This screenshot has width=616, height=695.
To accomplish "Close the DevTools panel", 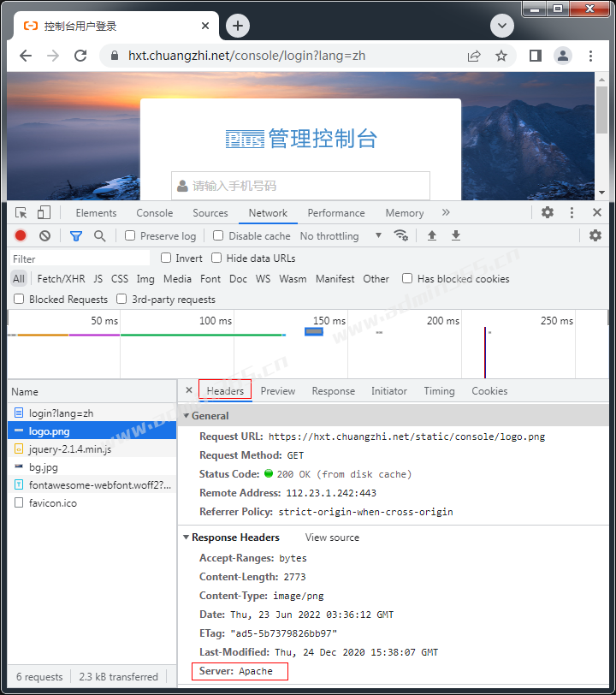I will 597,213.
